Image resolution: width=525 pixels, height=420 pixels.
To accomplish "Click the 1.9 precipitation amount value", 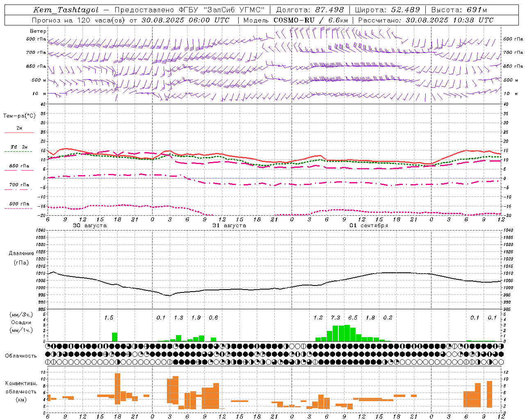I will (196, 317).
